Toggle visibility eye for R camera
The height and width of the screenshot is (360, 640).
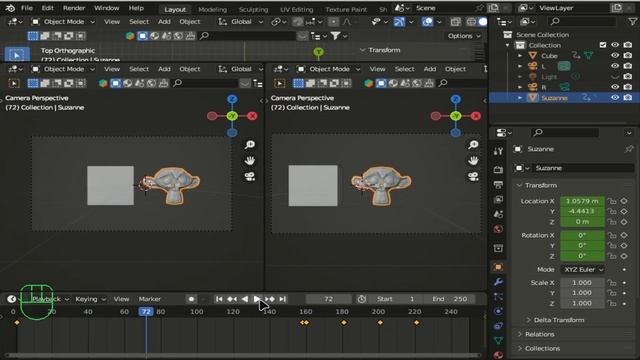615,87
